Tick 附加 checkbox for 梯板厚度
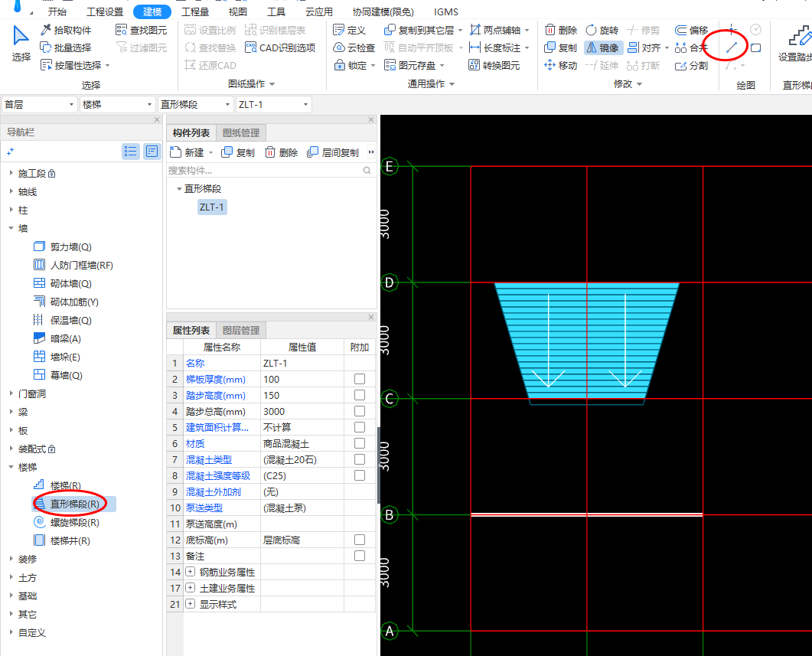This screenshot has width=812, height=656. coord(360,379)
